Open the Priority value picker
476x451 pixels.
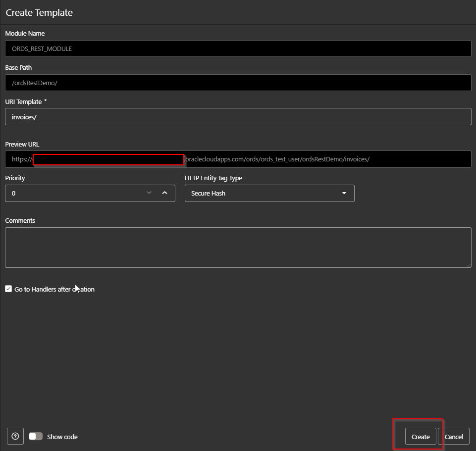pyautogui.click(x=89, y=193)
